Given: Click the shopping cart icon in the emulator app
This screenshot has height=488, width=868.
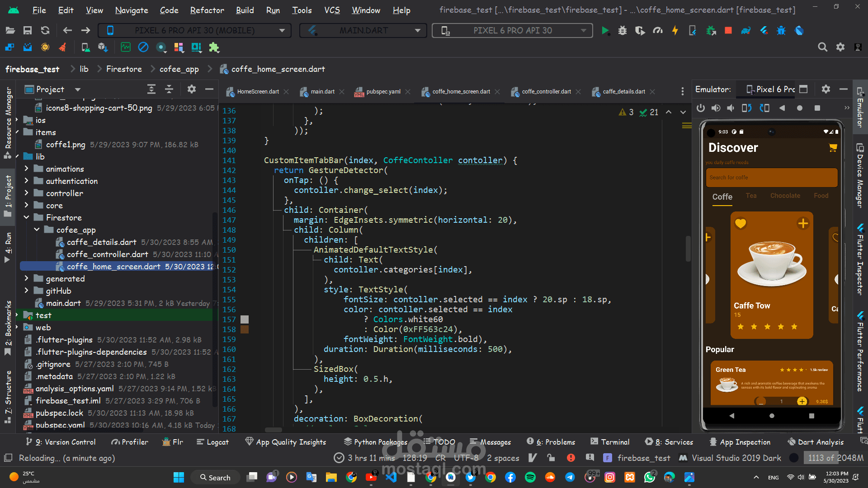Looking at the screenshot, I should coord(833,148).
